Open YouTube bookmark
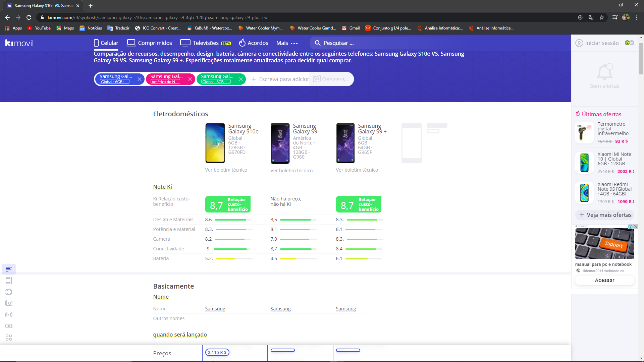 click(x=39, y=28)
